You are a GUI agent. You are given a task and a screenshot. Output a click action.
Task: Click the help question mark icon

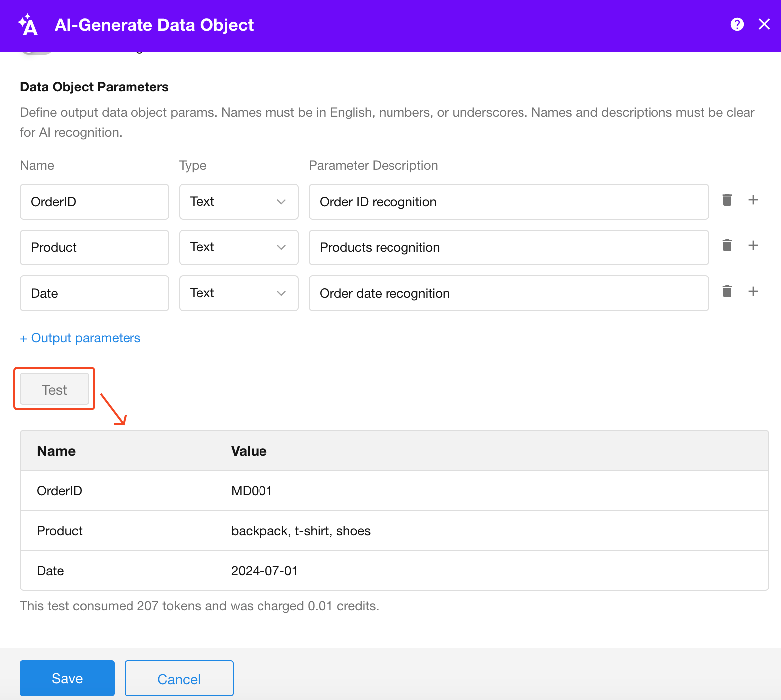click(737, 24)
